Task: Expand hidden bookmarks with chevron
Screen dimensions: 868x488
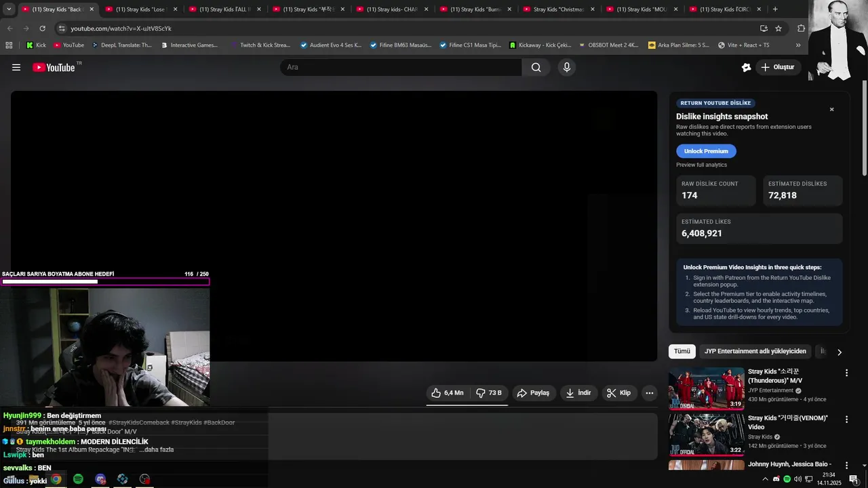Action: 798,45
